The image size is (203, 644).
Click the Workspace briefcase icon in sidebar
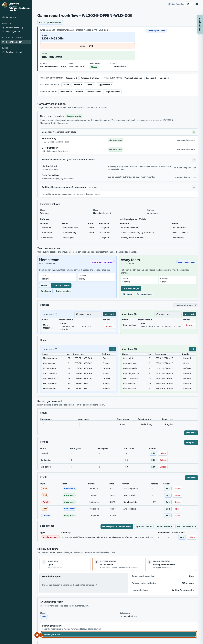[x=4, y=17]
